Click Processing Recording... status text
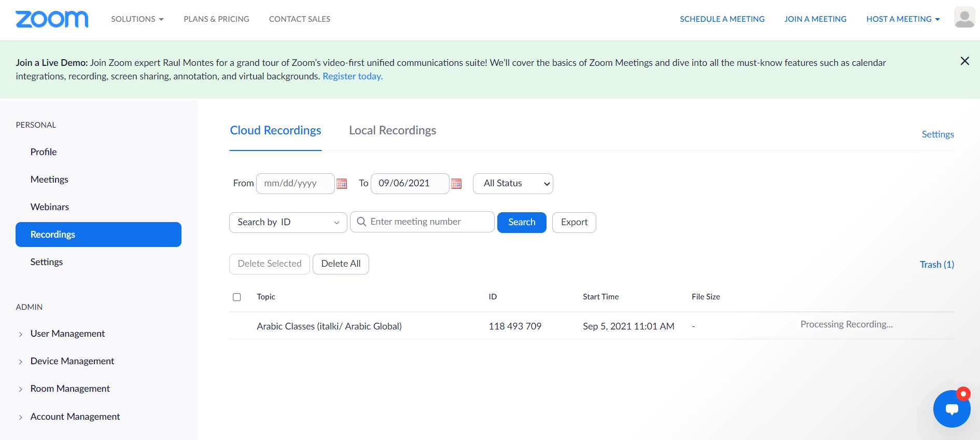 (x=846, y=324)
